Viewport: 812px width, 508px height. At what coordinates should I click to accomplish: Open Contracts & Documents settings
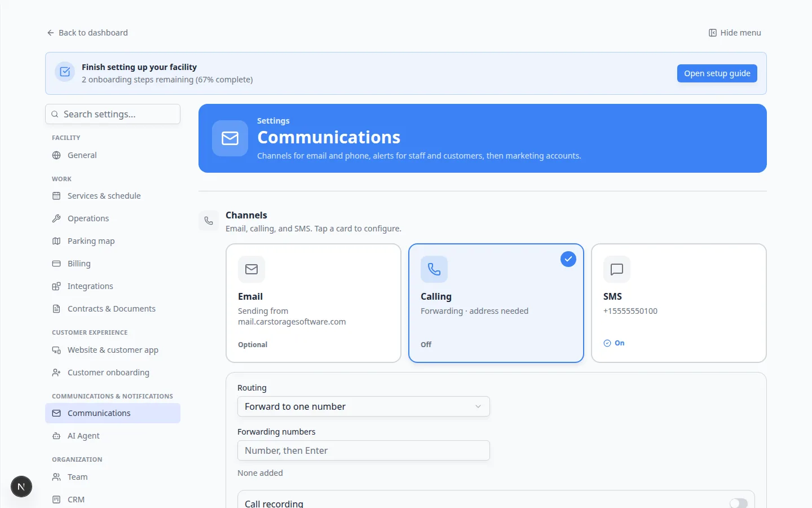pyautogui.click(x=113, y=309)
